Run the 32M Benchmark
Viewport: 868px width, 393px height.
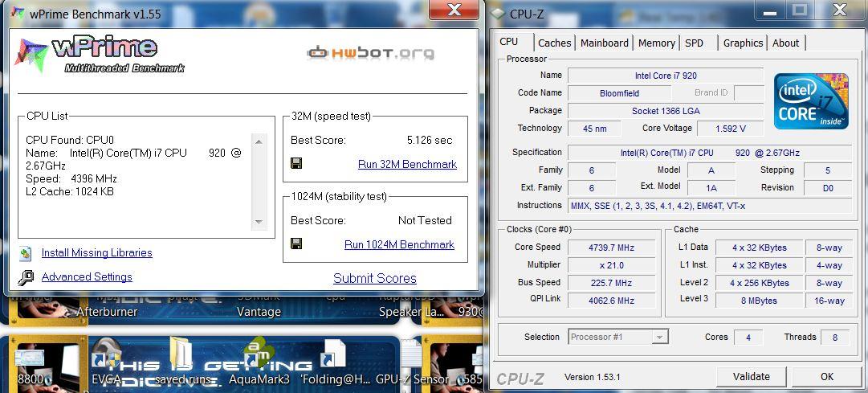[x=407, y=164]
